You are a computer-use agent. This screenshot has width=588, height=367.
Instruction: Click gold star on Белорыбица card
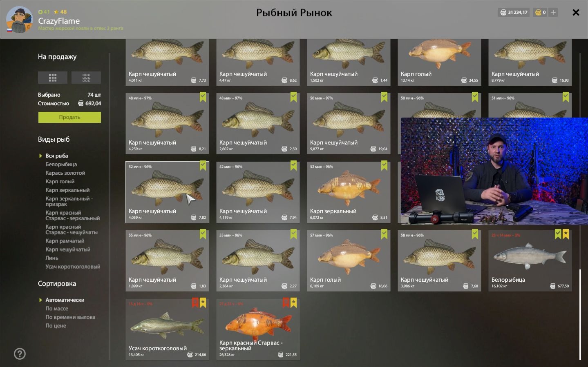566,234
